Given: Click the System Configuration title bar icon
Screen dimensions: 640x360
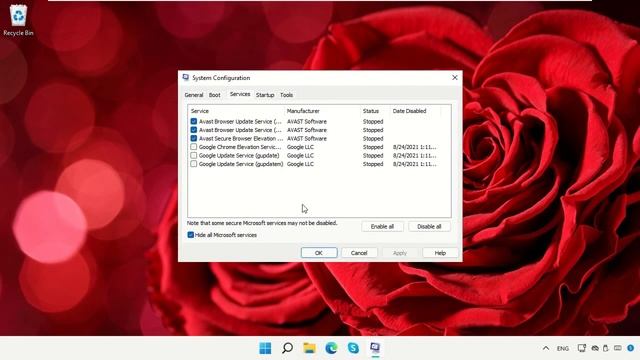Looking at the screenshot, I should coord(186,77).
